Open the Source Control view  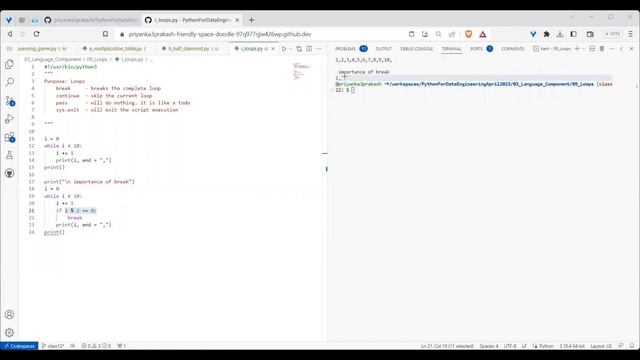click(10, 100)
